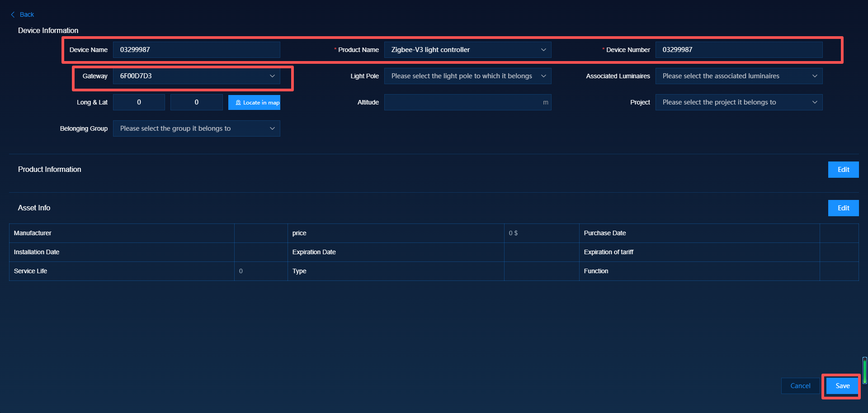
Task: Open the Belonging Group dropdown
Action: pyautogui.click(x=196, y=128)
